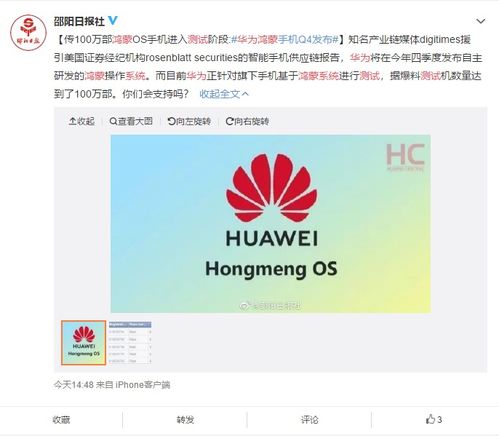This screenshot has width=499, height=436.
Task: Click the highlighted 鸿蒙 keyword in headline
Action: [x=122, y=40]
